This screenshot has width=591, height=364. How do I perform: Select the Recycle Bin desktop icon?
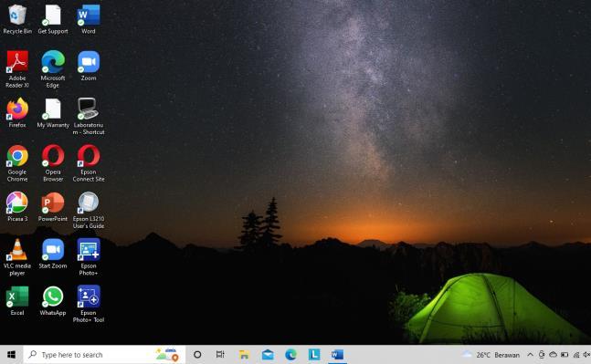coord(17,19)
